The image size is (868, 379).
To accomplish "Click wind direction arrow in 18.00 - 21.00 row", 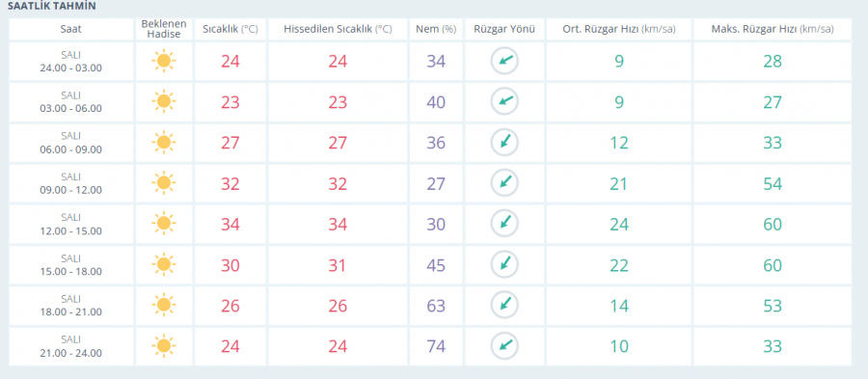I will [504, 306].
